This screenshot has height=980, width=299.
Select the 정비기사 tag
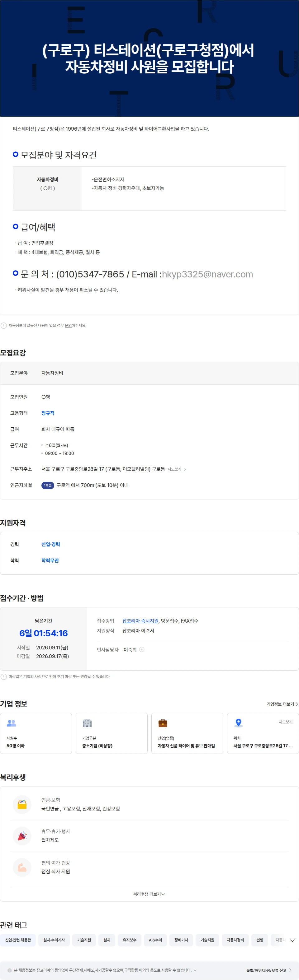(181, 940)
